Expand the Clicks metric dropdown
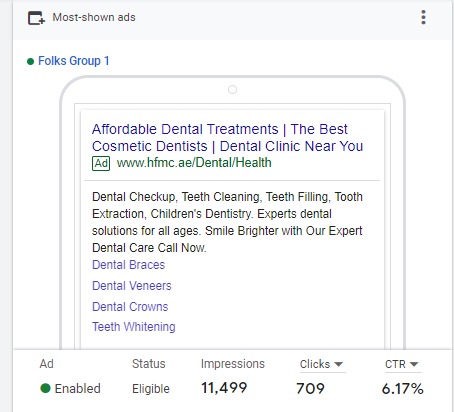Image resolution: width=454 pixels, height=412 pixels. tap(321, 364)
